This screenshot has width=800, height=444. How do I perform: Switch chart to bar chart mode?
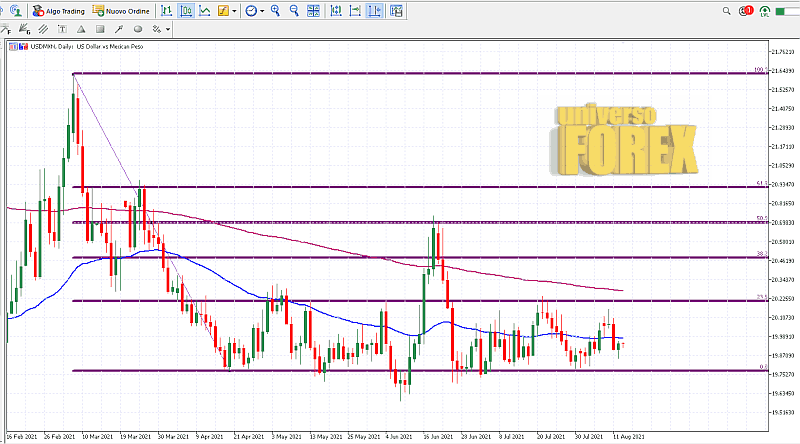[165, 11]
